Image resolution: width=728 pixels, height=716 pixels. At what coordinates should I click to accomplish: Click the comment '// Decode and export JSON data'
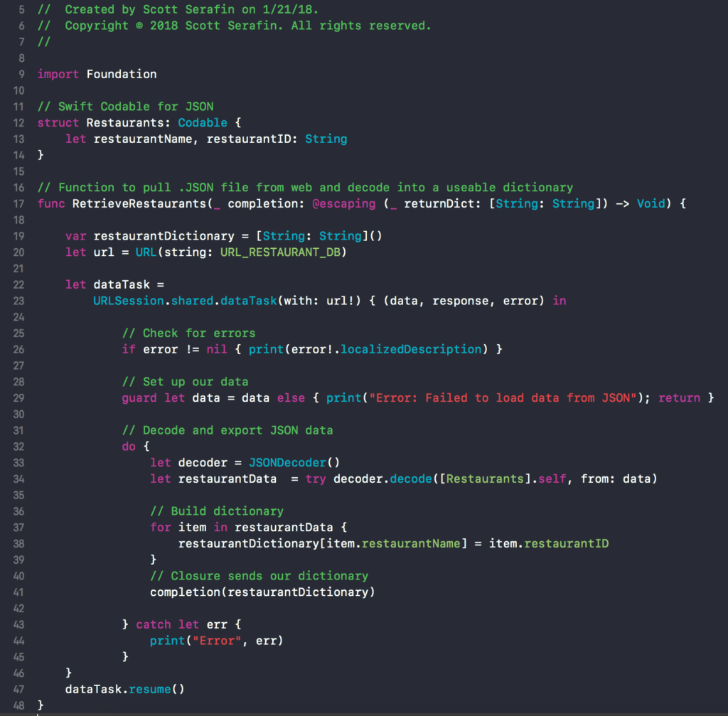(227, 430)
